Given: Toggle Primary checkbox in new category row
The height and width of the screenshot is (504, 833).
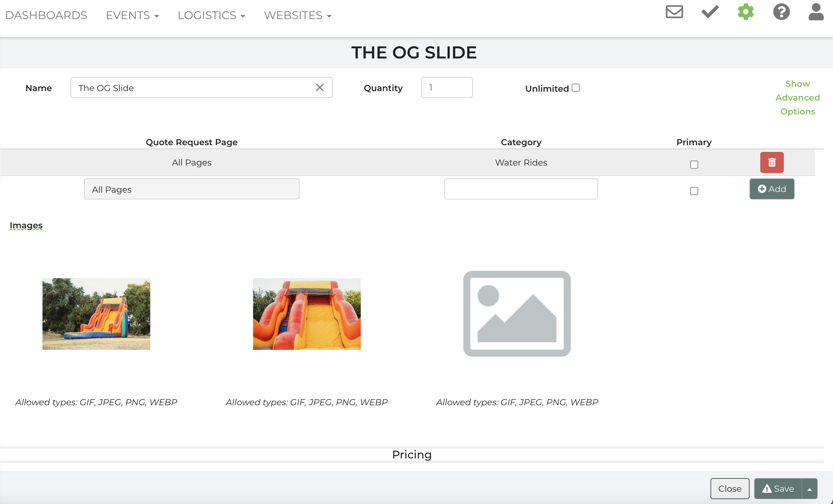Looking at the screenshot, I should coord(694,191).
